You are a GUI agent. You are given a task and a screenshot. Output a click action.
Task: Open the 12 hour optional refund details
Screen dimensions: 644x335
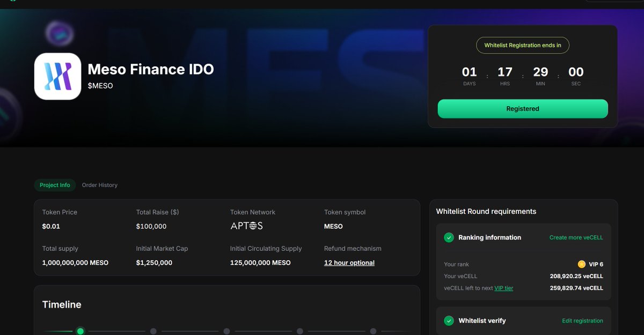coord(349,263)
